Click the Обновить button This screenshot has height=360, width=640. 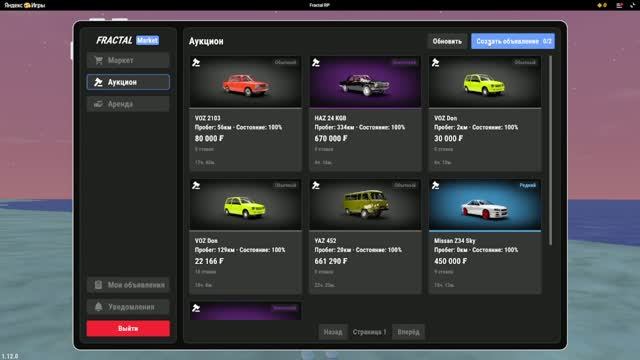(x=447, y=41)
